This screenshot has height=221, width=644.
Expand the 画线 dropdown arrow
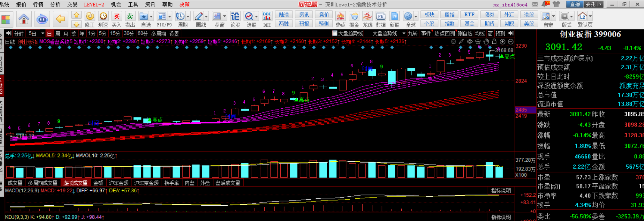[x=206, y=16]
